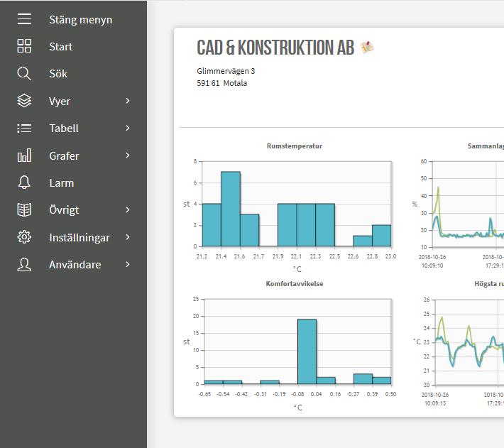The width and height of the screenshot is (504, 448).
Task: Open the map icon next to company title
Action: pyautogui.click(x=367, y=48)
